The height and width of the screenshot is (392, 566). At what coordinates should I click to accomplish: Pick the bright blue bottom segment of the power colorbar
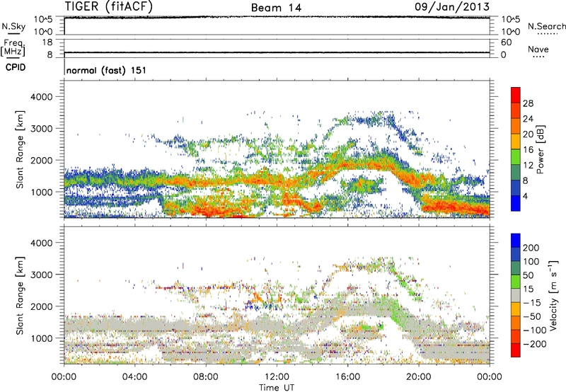pyautogui.click(x=516, y=203)
